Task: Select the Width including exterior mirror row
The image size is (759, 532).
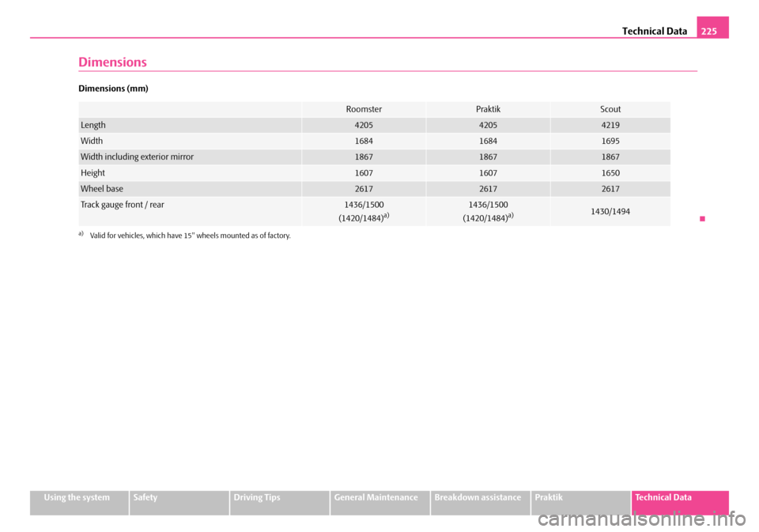Action: 137,157
